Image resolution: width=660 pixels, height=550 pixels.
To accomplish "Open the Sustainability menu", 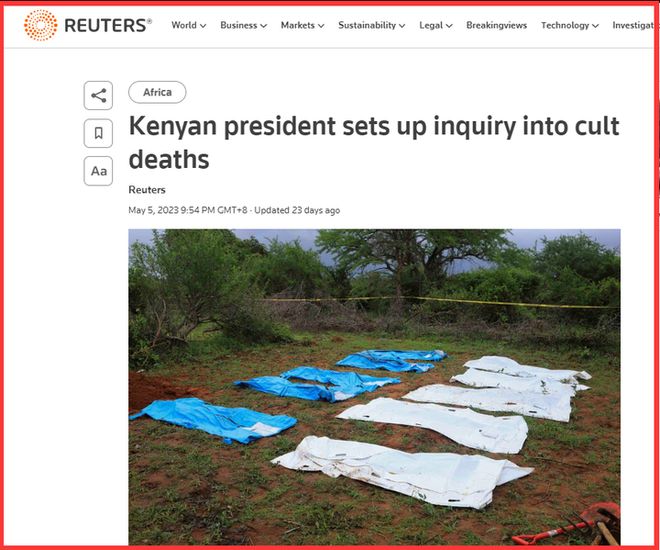I will tap(372, 25).
